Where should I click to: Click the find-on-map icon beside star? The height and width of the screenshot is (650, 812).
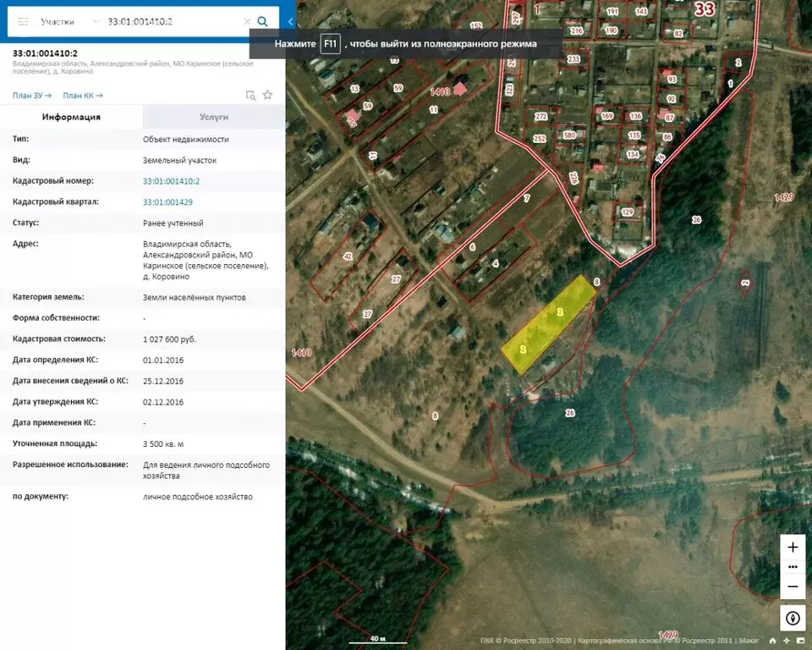point(250,96)
